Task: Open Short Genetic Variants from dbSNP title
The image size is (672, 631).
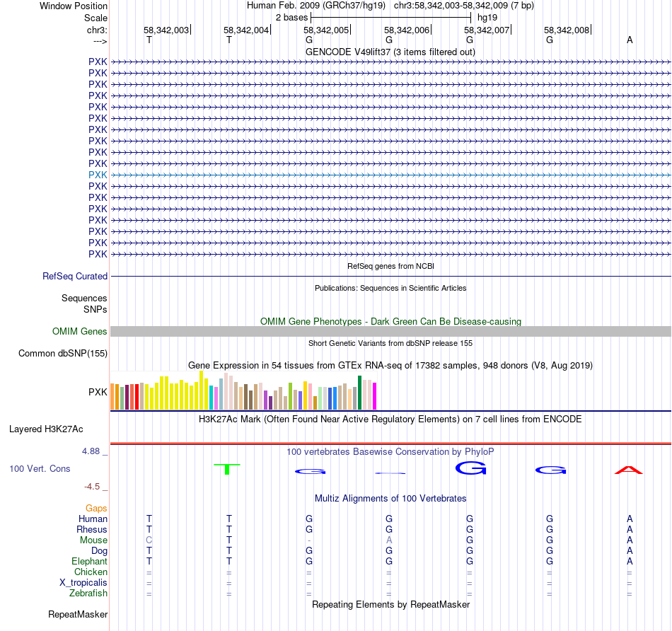Action: (x=390, y=343)
